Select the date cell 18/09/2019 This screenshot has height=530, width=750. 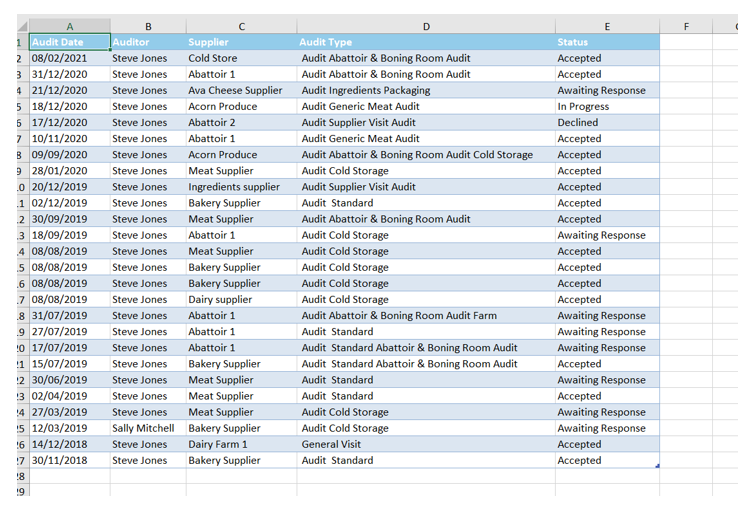coord(70,235)
